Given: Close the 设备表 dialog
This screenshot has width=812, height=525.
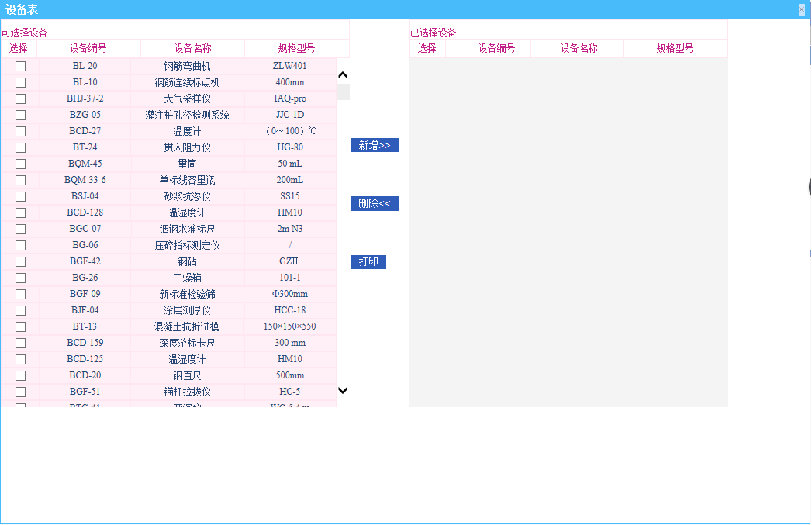Looking at the screenshot, I should pos(803,9).
